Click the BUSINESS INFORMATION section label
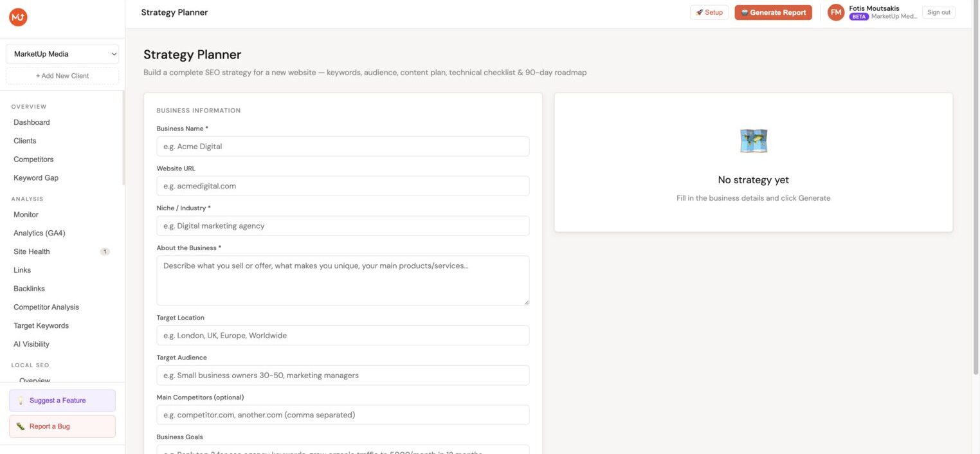 coord(199,111)
